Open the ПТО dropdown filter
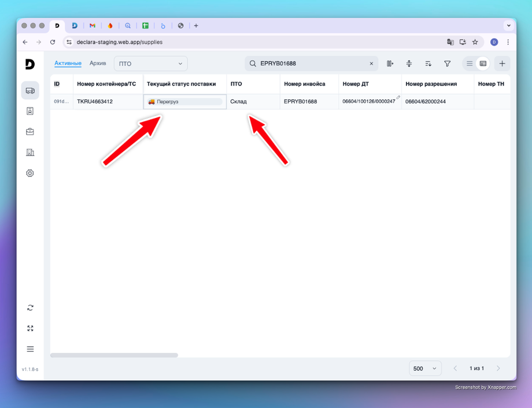532x408 pixels. point(151,64)
